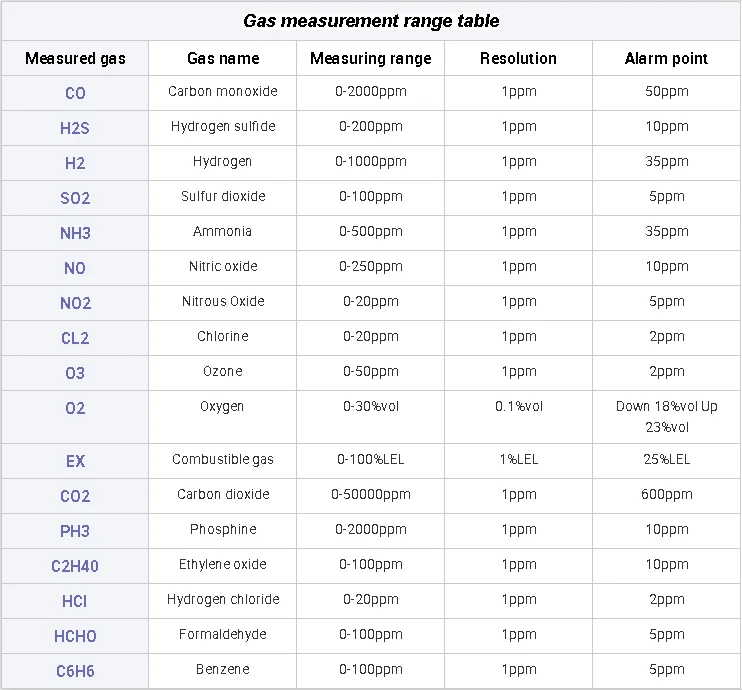The image size is (742, 690).
Task: Click the Measuring range column header
Action: [370, 58]
